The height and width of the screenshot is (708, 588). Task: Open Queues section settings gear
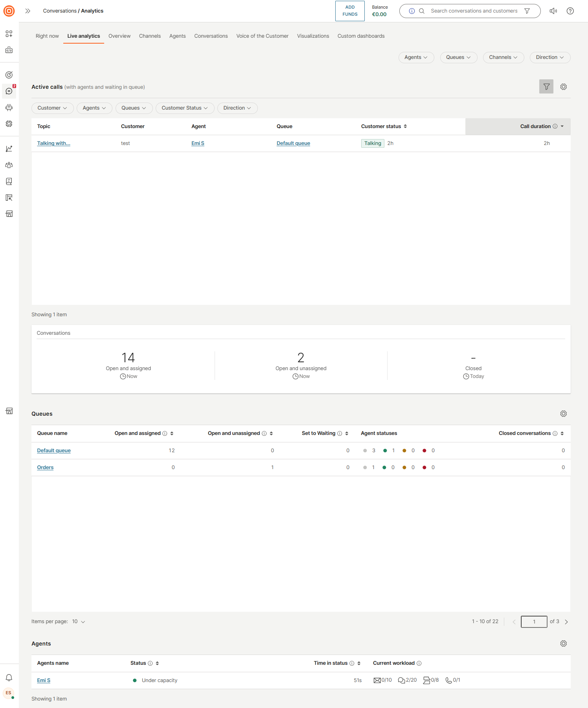(564, 414)
